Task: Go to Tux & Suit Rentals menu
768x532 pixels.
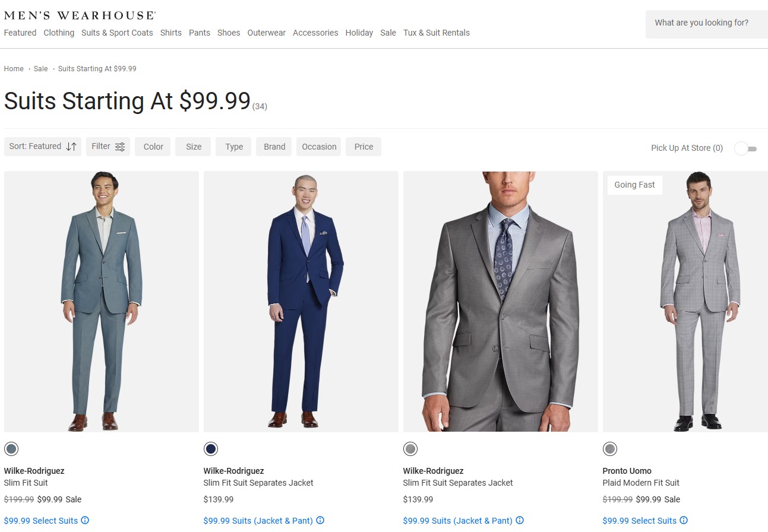Action: point(436,33)
